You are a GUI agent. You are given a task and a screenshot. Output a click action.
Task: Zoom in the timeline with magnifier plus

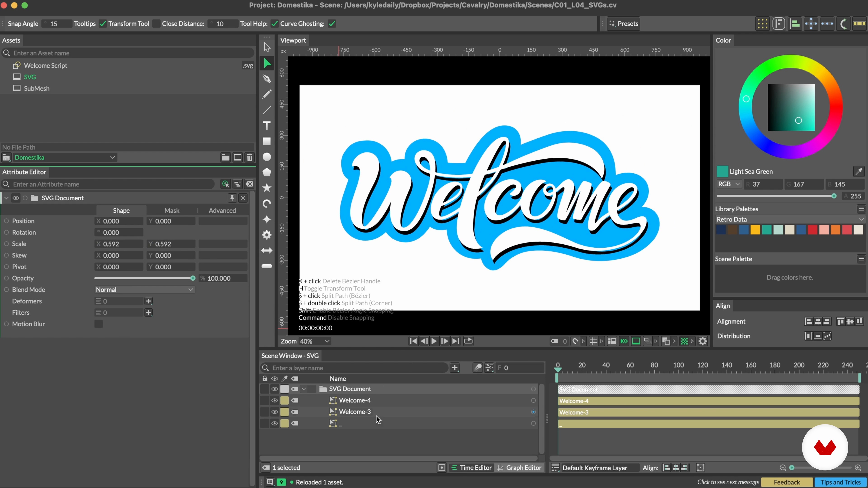tap(858, 468)
